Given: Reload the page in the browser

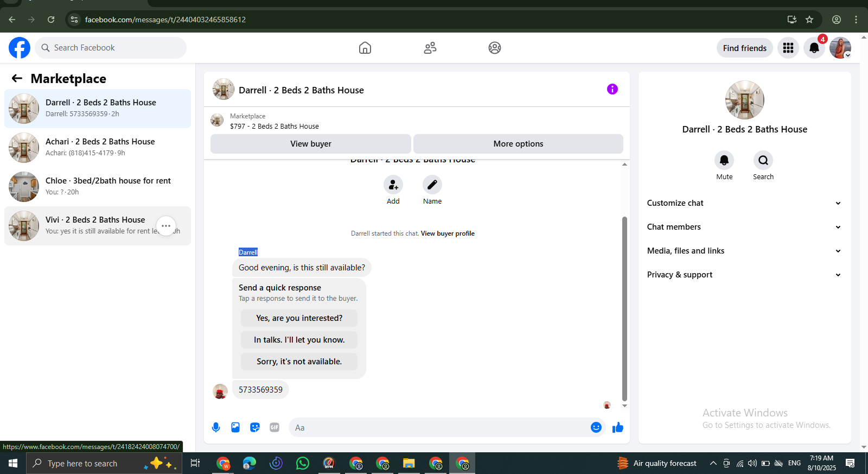Looking at the screenshot, I should [x=51, y=20].
